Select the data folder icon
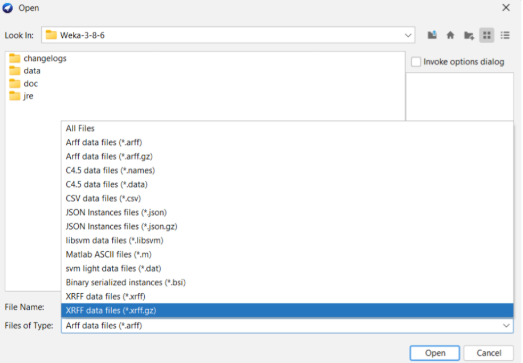Image resolution: width=523 pixels, height=363 pixels. [x=14, y=71]
